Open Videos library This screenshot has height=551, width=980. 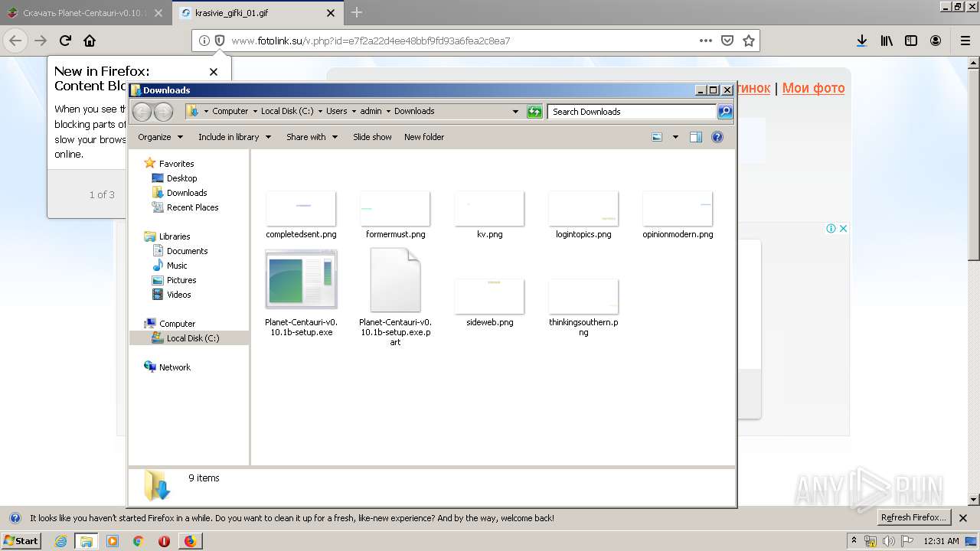[179, 295]
